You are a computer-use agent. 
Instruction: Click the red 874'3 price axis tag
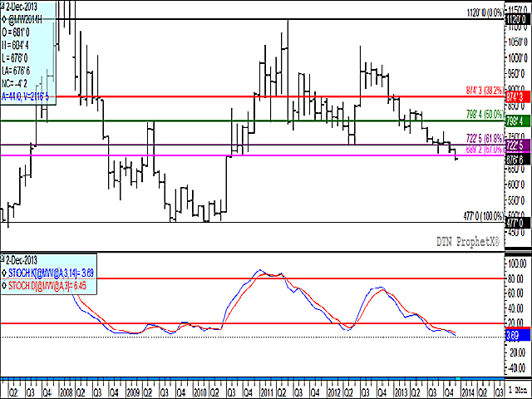tap(518, 96)
